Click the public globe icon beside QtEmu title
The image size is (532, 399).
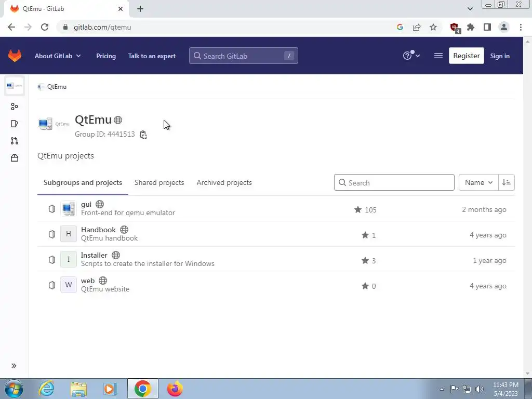click(118, 120)
